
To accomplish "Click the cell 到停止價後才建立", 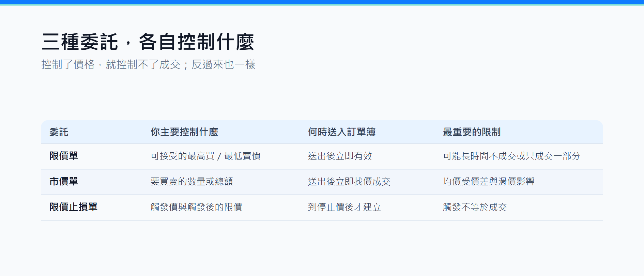I will (x=344, y=207).
